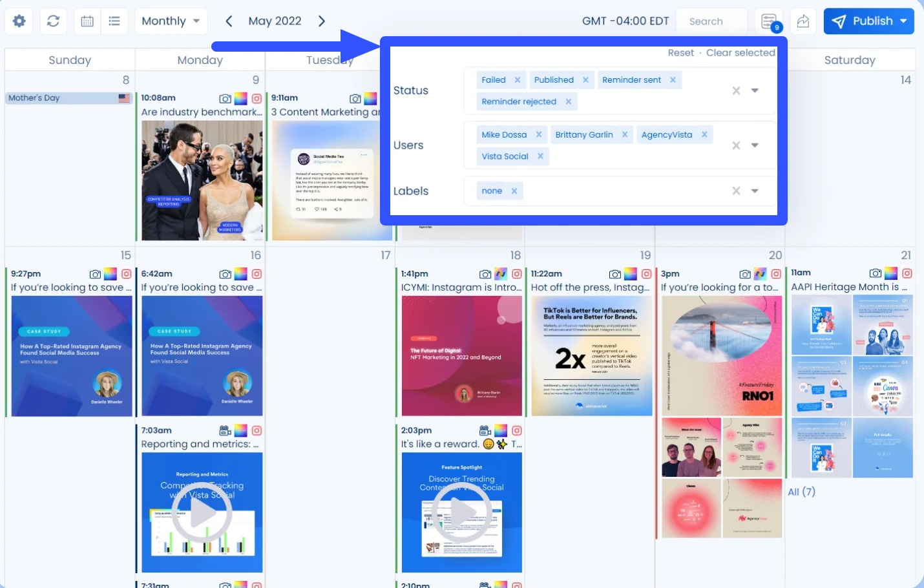Click the Reset link in the filter panel
This screenshot has height=588, width=924.
click(x=680, y=52)
